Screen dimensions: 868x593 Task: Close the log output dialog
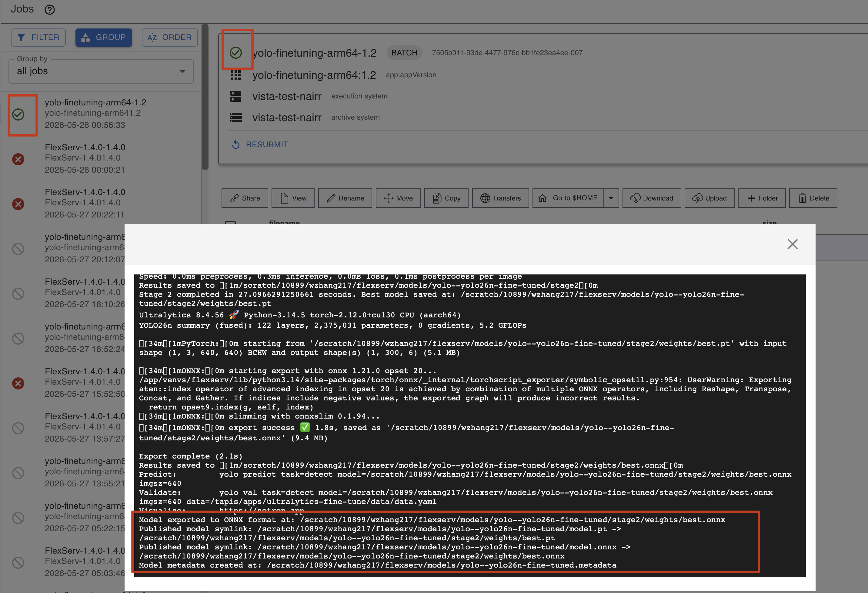pyautogui.click(x=792, y=244)
